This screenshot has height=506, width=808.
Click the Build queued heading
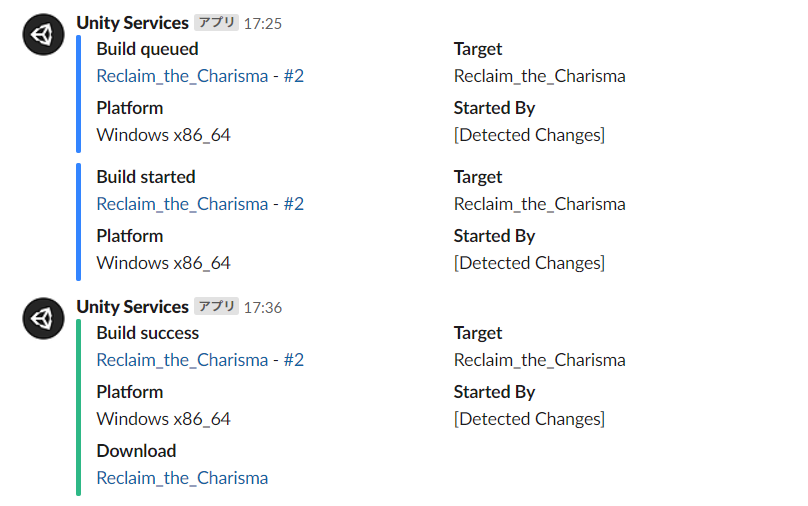click(147, 49)
